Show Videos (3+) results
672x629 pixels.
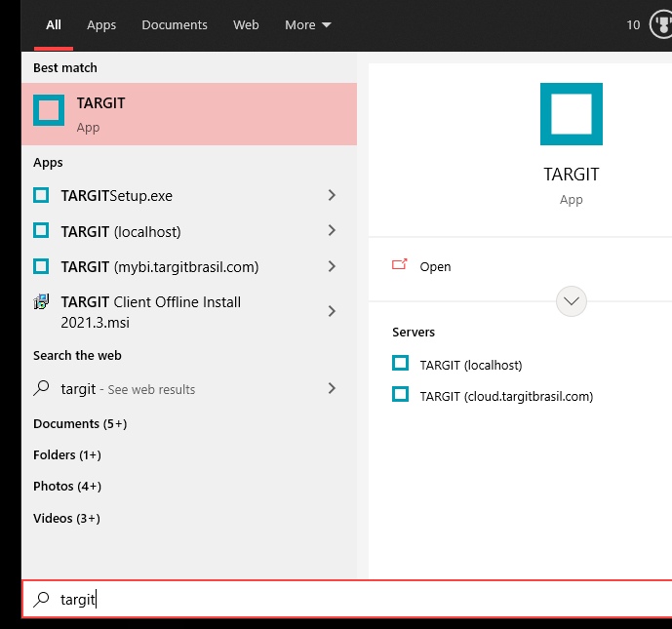[67, 518]
